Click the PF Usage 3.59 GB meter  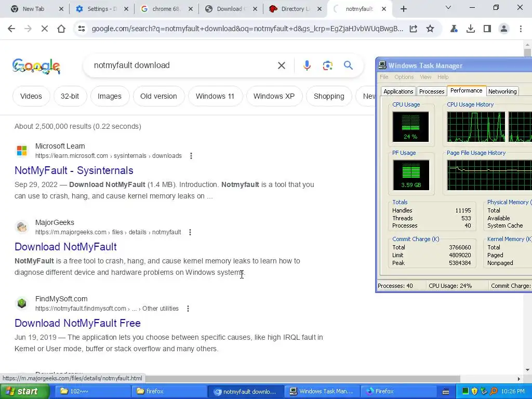[x=411, y=175]
